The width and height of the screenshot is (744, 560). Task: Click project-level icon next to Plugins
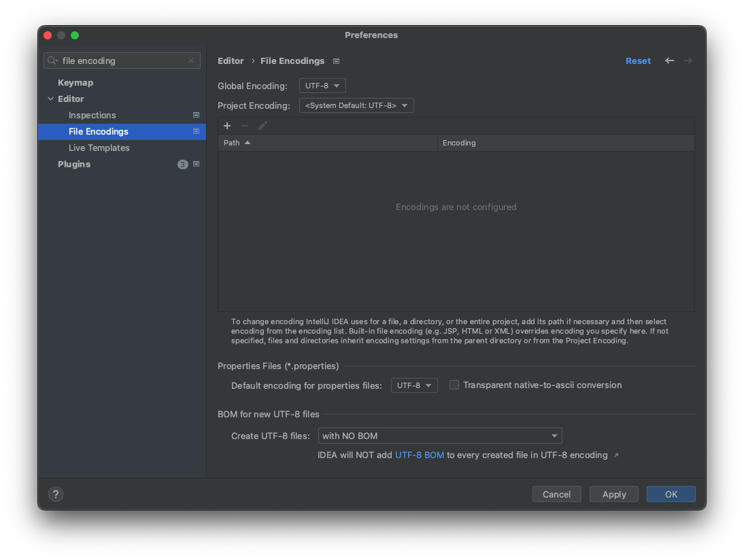coord(196,164)
